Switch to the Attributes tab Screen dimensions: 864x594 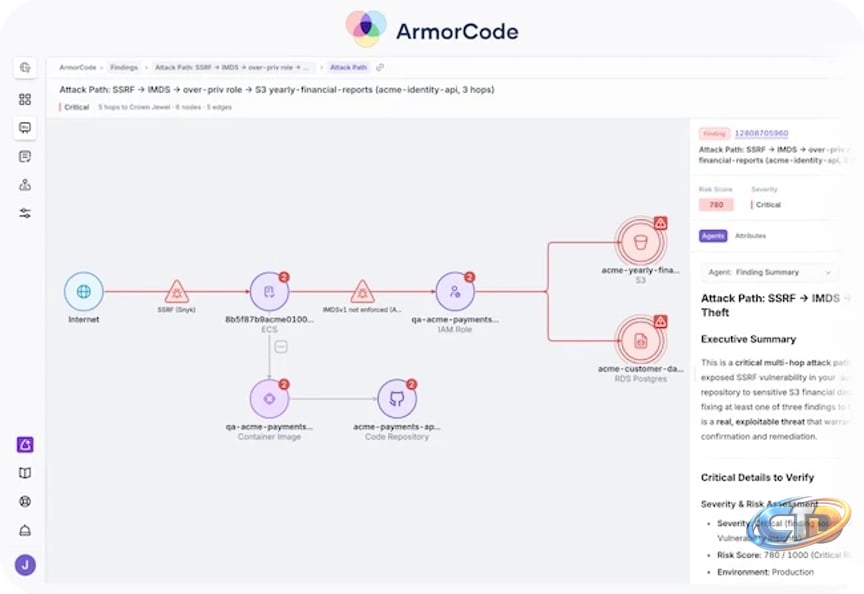point(750,236)
